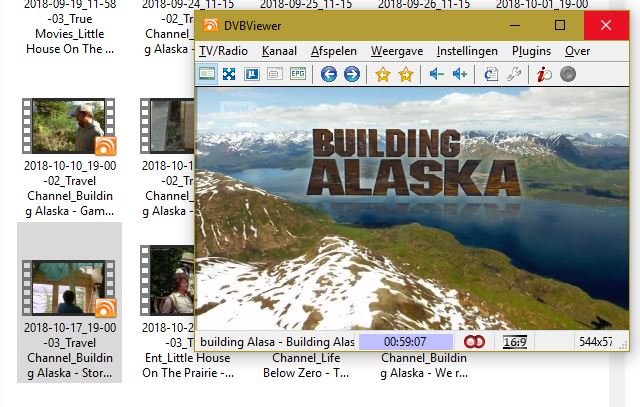The width and height of the screenshot is (640, 407).
Task: Click the document refresh toolbar icon
Action: (x=491, y=74)
